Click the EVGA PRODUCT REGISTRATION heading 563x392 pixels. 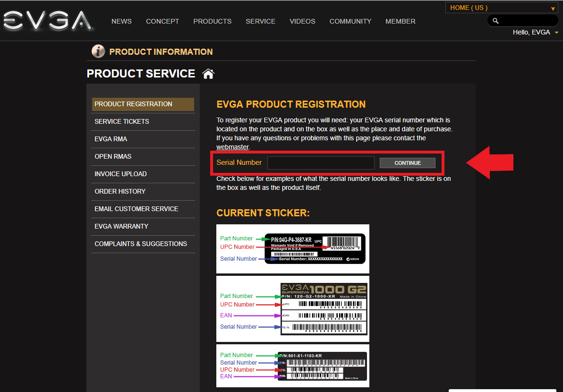(291, 104)
